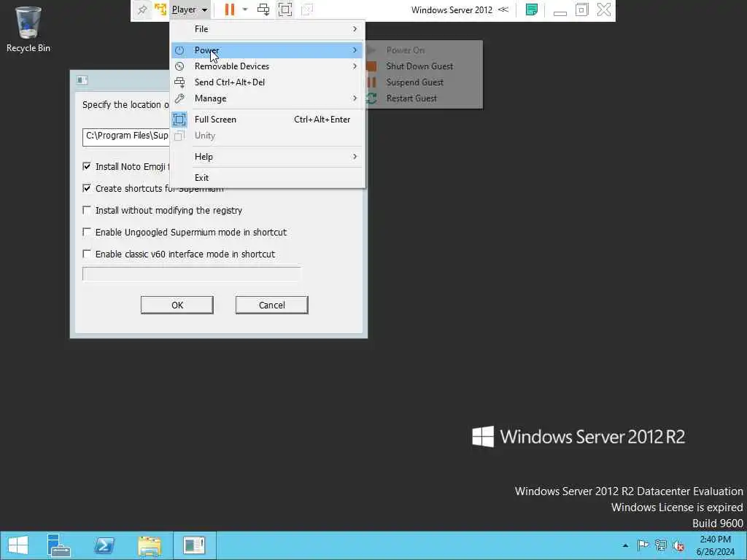The width and height of the screenshot is (747, 560).
Task: Click the Power icon in the menu
Action: 179,50
